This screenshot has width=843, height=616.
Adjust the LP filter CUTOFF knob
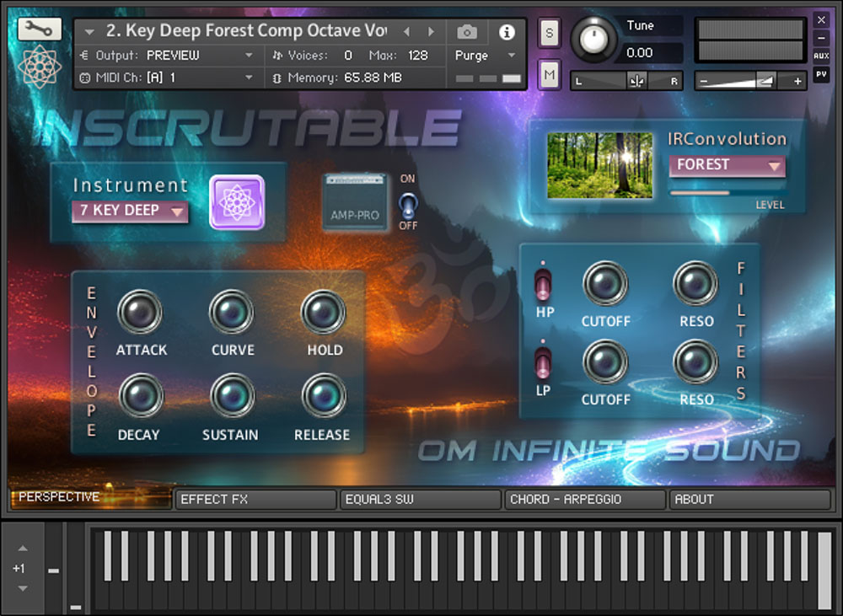click(x=605, y=362)
